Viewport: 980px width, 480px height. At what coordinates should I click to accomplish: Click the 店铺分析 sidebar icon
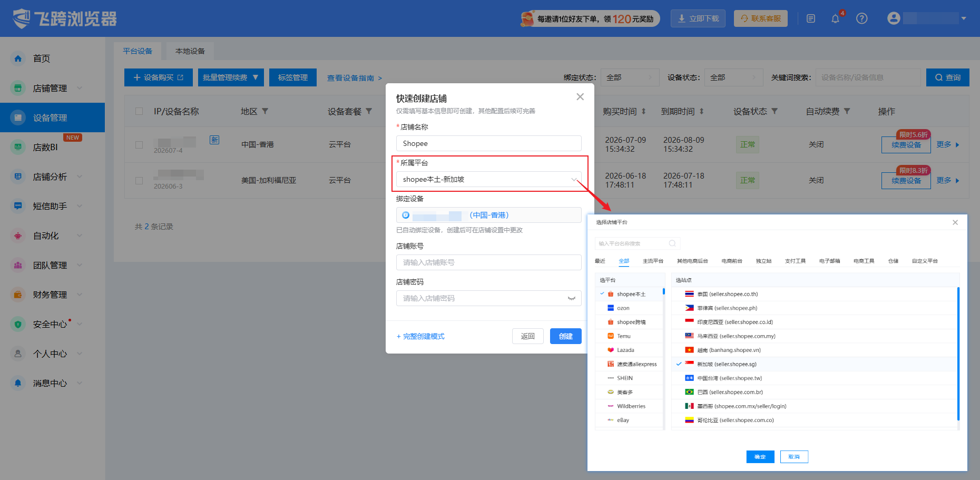coord(18,177)
